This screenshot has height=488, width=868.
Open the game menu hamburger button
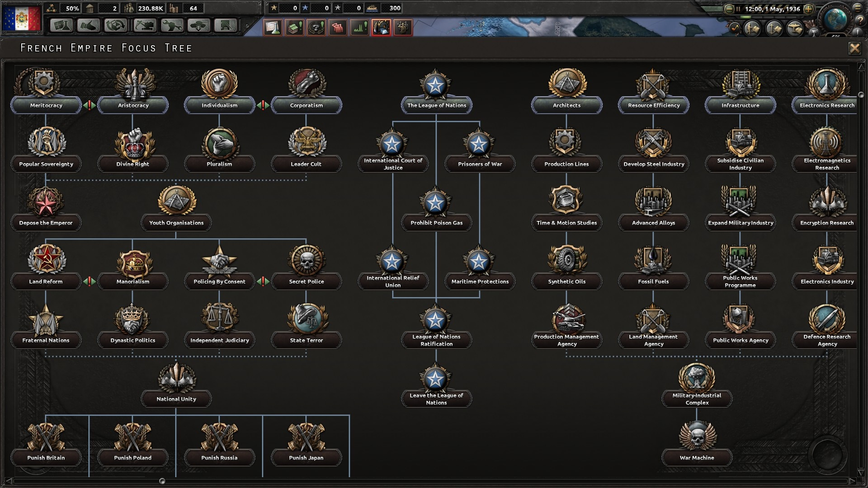pos(857,8)
